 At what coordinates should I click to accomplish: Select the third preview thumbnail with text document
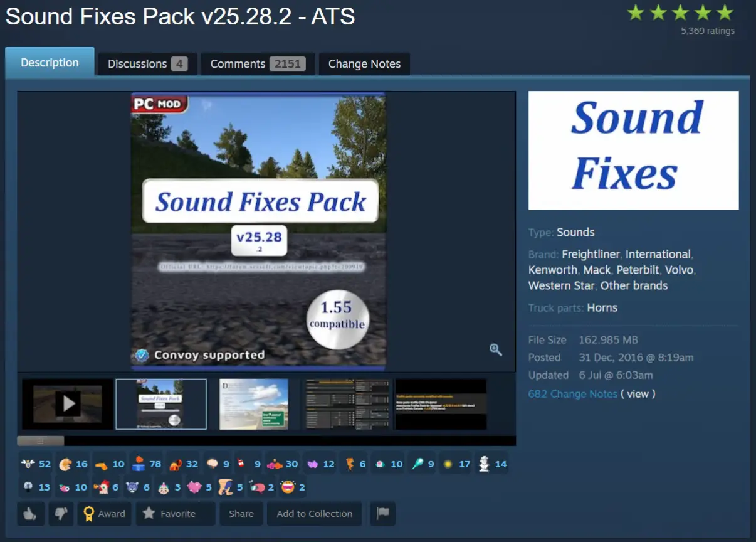point(254,404)
